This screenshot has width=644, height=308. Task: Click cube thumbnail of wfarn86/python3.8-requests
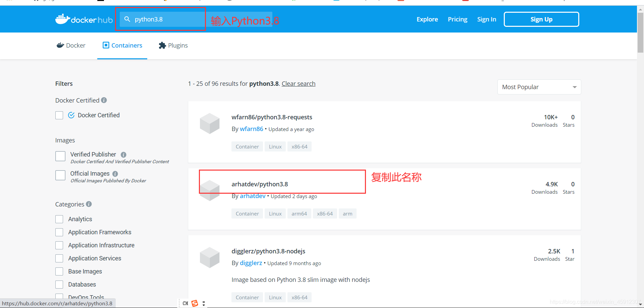[x=210, y=123]
